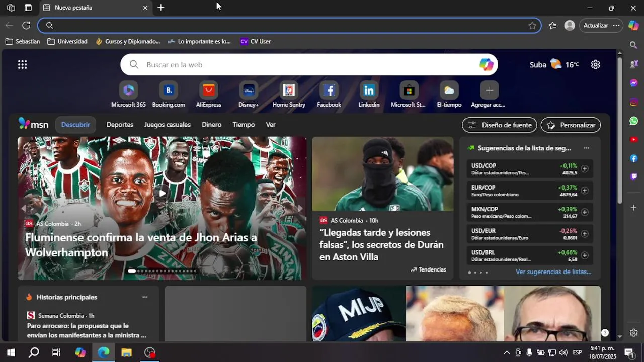Open the Ver tab
Screen dimensions: 644x362
(271, 125)
